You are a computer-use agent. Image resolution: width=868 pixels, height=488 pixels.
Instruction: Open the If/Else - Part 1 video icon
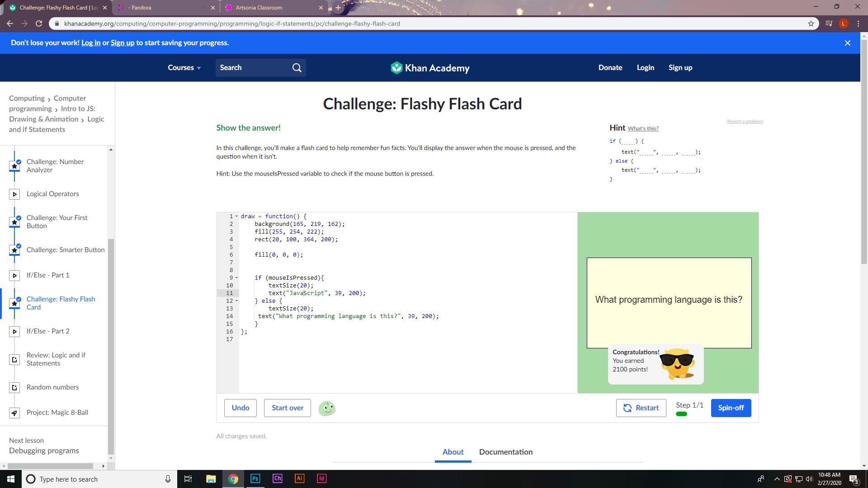click(14, 276)
